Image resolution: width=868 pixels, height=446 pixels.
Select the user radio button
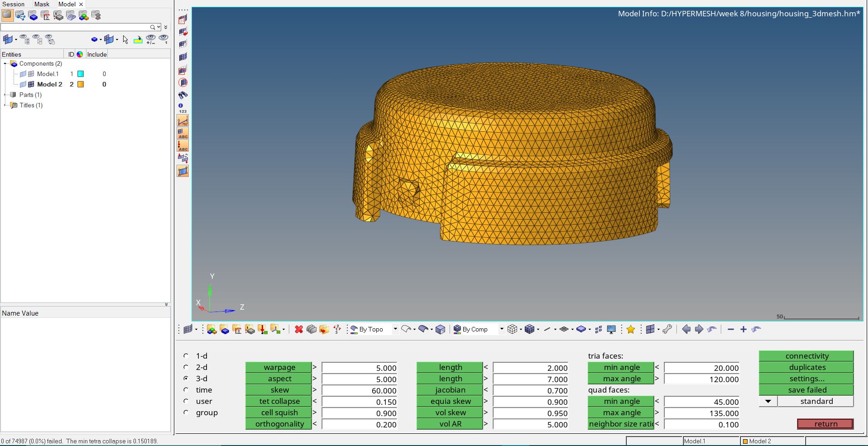[186, 401]
